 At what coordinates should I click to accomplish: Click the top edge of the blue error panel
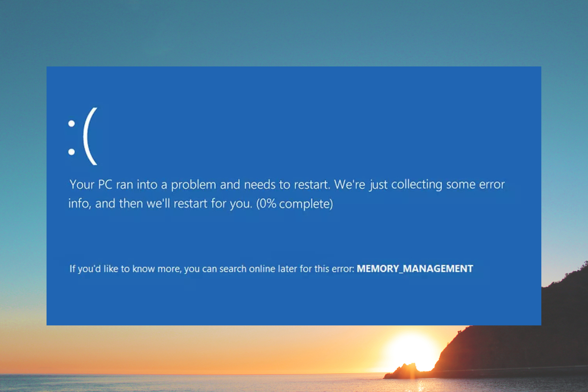click(x=294, y=67)
